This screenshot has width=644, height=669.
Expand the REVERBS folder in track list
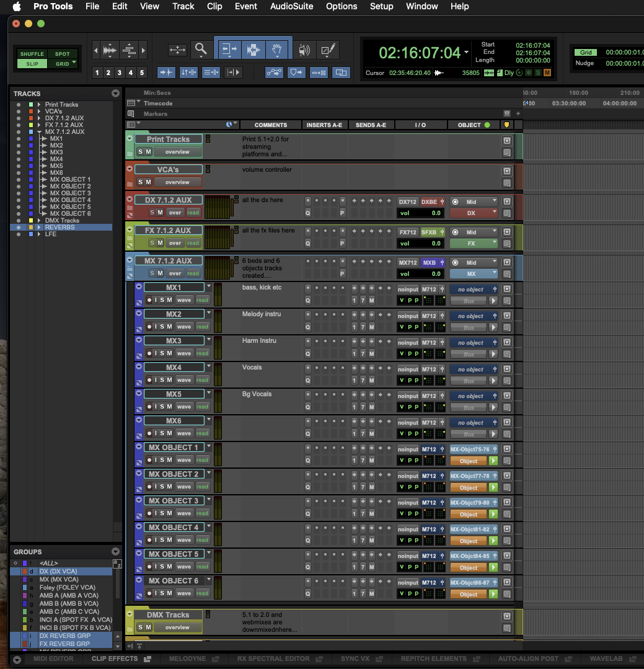pyautogui.click(x=39, y=227)
